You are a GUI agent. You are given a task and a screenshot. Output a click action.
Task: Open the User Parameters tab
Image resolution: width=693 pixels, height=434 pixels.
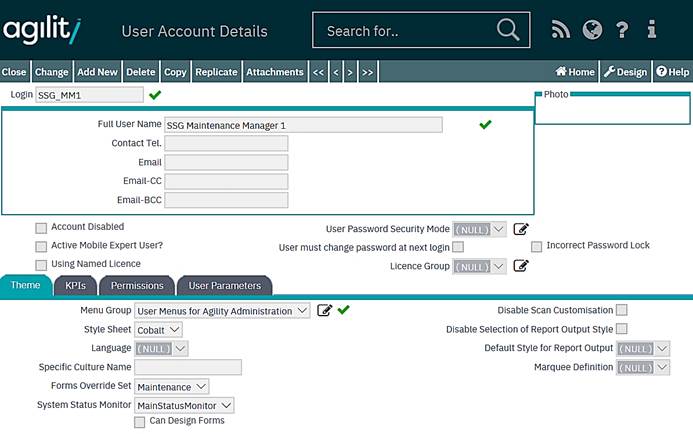tap(224, 286)
